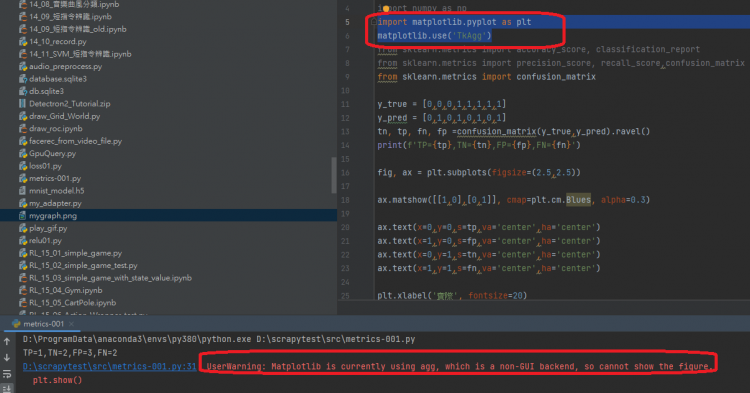Select RL_15_02_simple_game_test.py
The width and height of the screenshot is (750, 393).
tap(83, 265)
